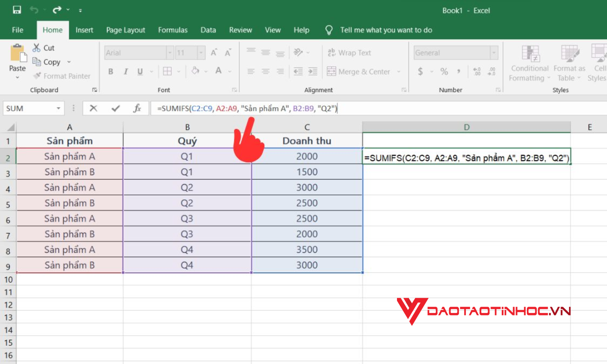Screen dimensions: 607x364
Task: Apply Comma Style formatting
Action: click(x=458, y=72)
